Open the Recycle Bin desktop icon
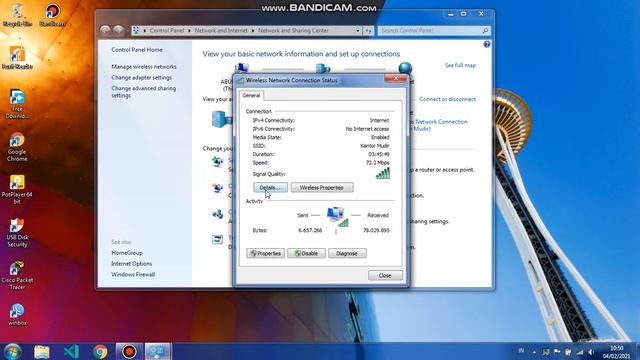 click(17, 15)
